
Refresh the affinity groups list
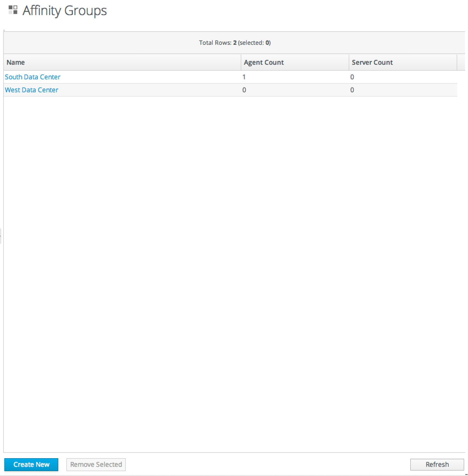click(437, 464)
